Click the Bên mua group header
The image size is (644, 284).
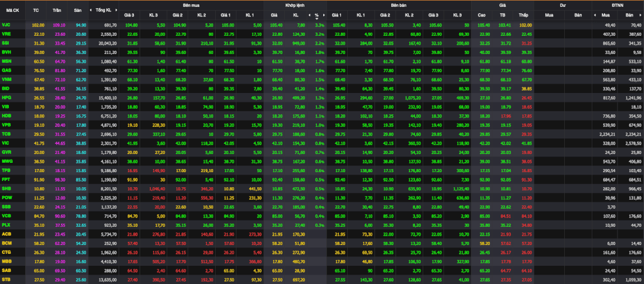pyautogui.click(x=191, y=5)
